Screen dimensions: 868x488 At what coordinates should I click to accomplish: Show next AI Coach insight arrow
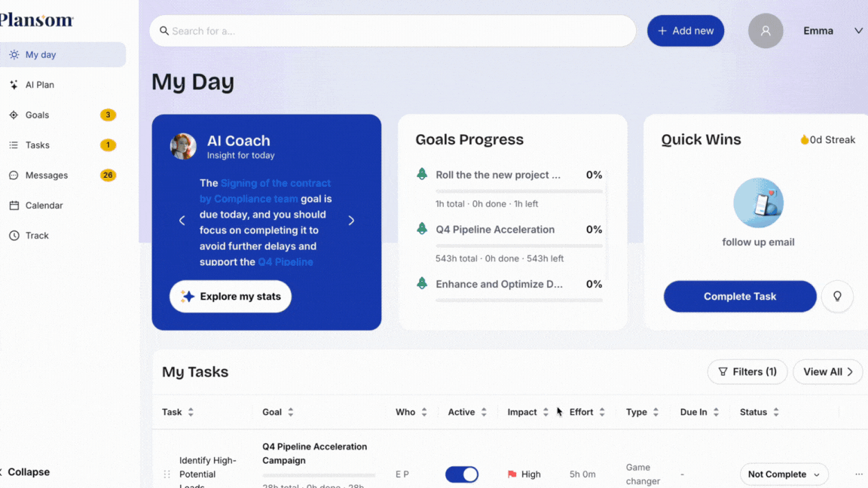coord(351,221)
